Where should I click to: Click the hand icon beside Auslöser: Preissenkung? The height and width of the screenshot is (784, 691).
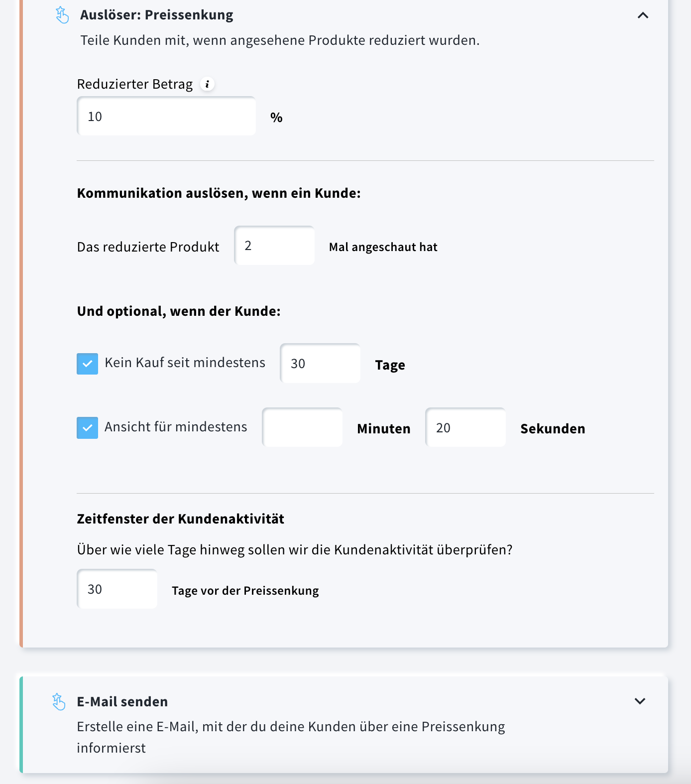point(62,15)
